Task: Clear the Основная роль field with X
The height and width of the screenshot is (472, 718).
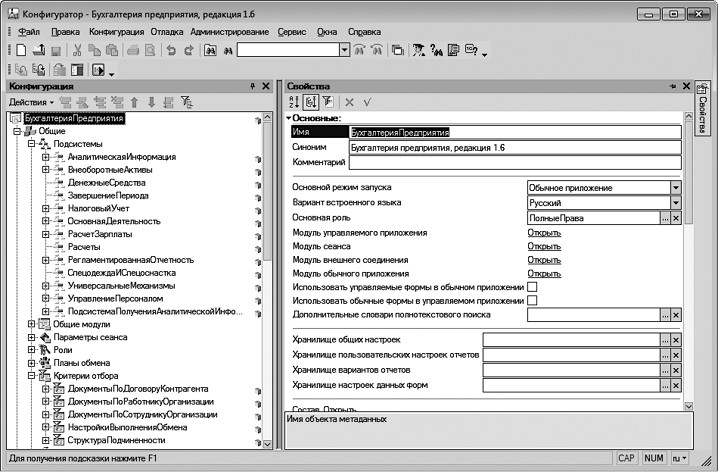Action: tap(676, 217)
